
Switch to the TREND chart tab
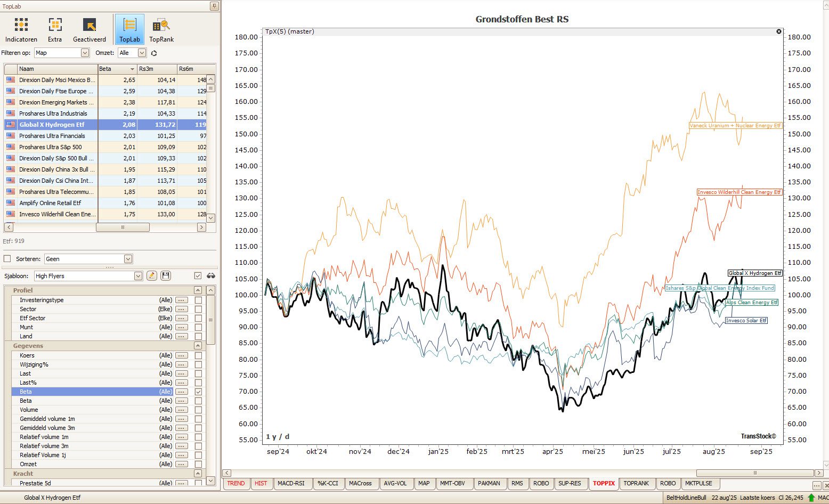click(x=236, y=483)
